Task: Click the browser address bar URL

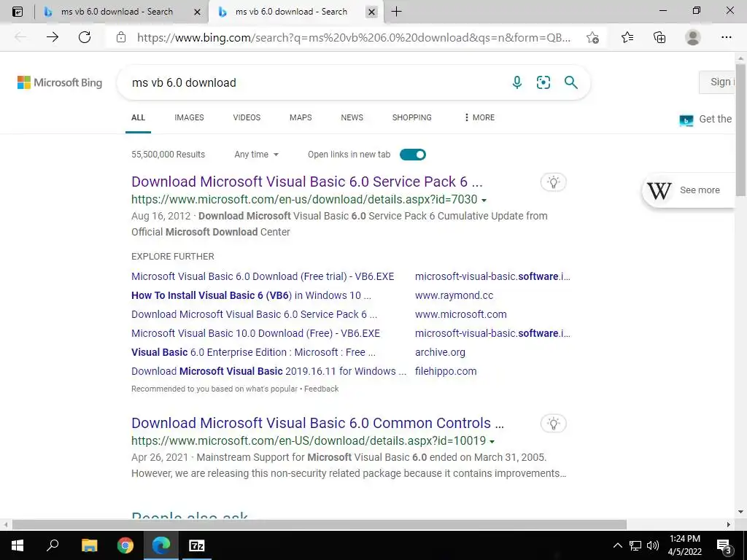Action: point(354,37)
